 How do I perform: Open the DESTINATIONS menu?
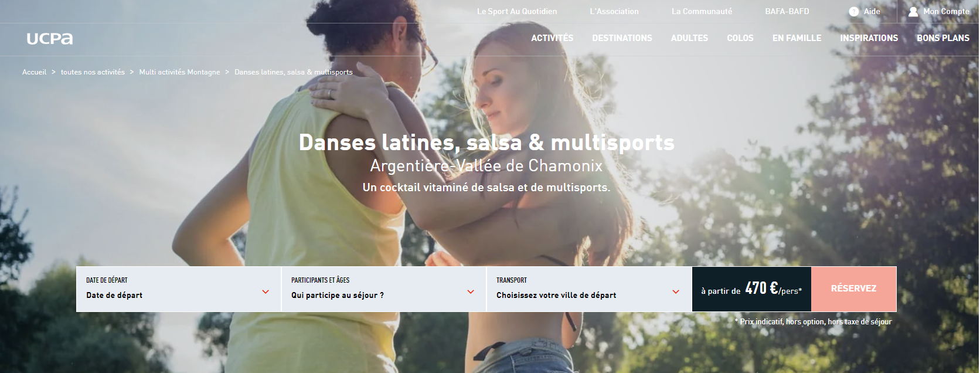(622, 38)
